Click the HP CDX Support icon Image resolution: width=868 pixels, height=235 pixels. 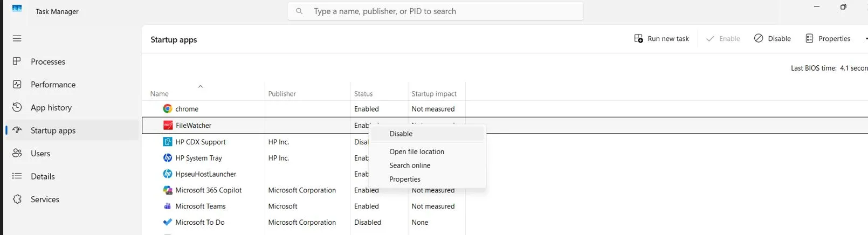168,142
